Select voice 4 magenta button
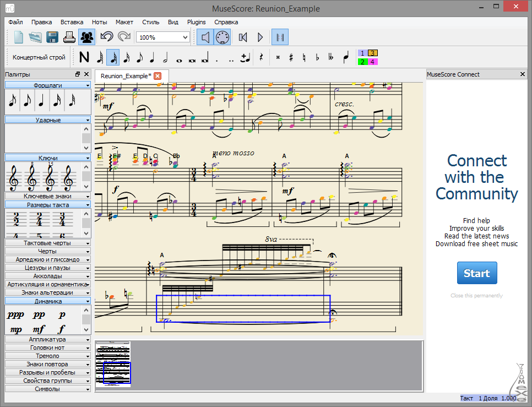Viewport: 532px width, 407px height. [372, 62]
